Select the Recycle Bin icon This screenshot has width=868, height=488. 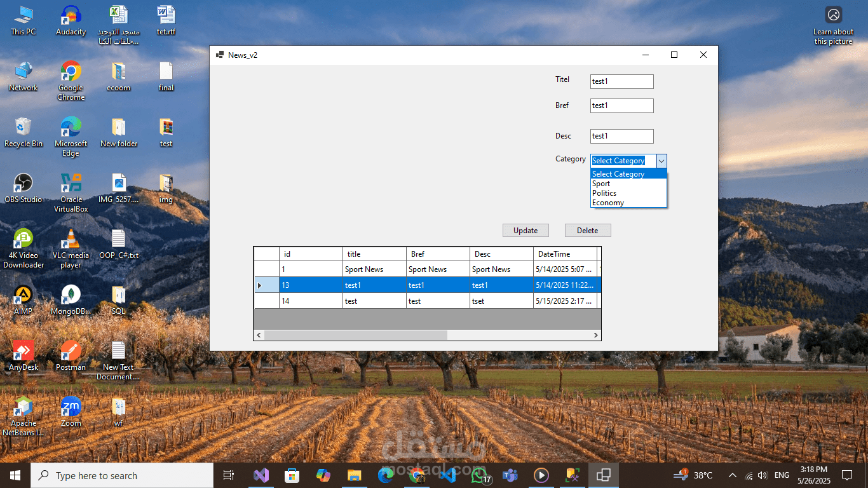24,132
